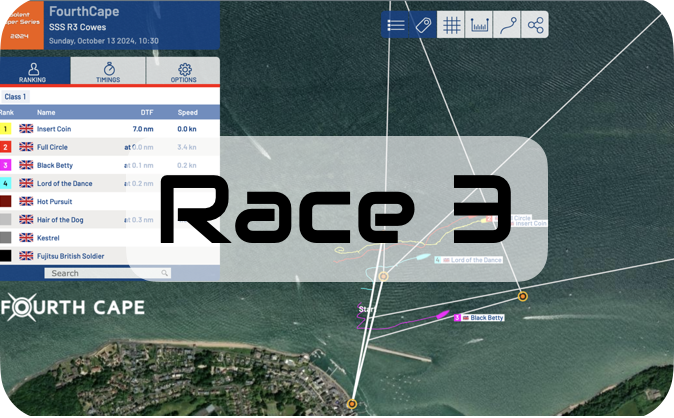The image size is (674, 418).
Task: Open the Options gear tab
Action: click(x=183, y=71)
